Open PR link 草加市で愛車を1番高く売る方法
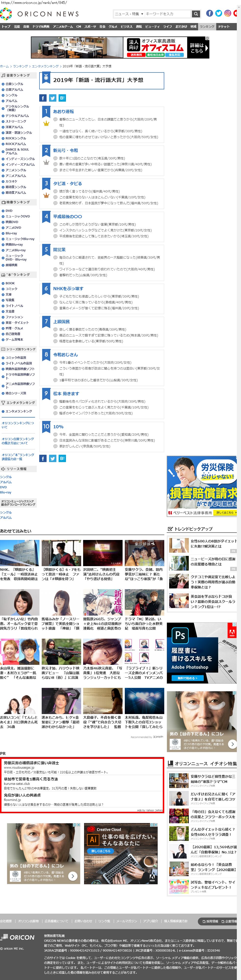The image size is (241, 980). coord(31,779)
